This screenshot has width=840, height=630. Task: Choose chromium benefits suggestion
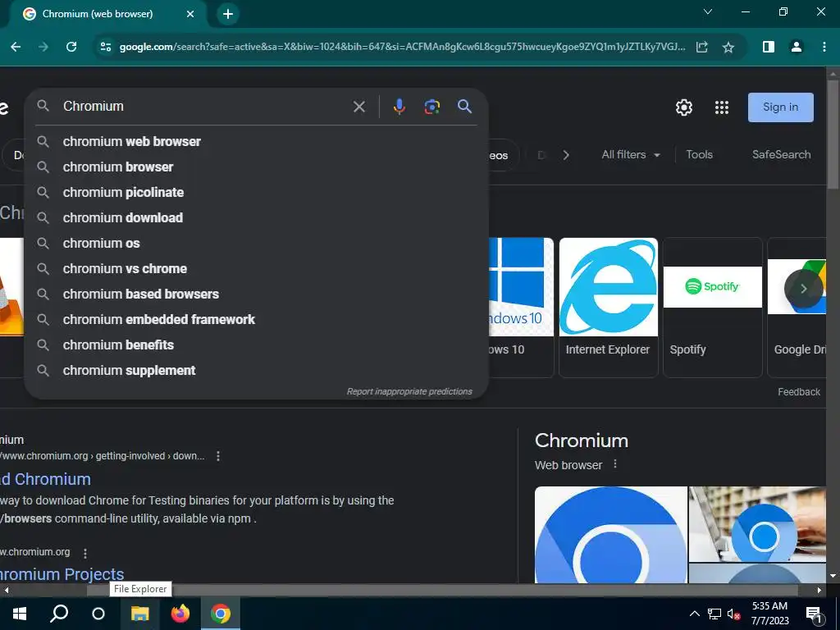pos(256,345)
